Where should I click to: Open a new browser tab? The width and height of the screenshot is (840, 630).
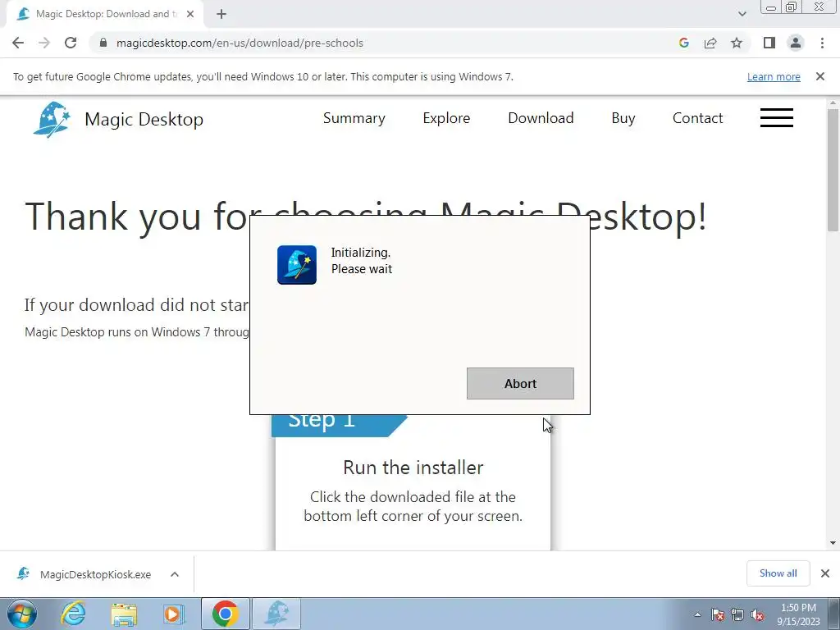pyautogui.click(x=221, y=15)
